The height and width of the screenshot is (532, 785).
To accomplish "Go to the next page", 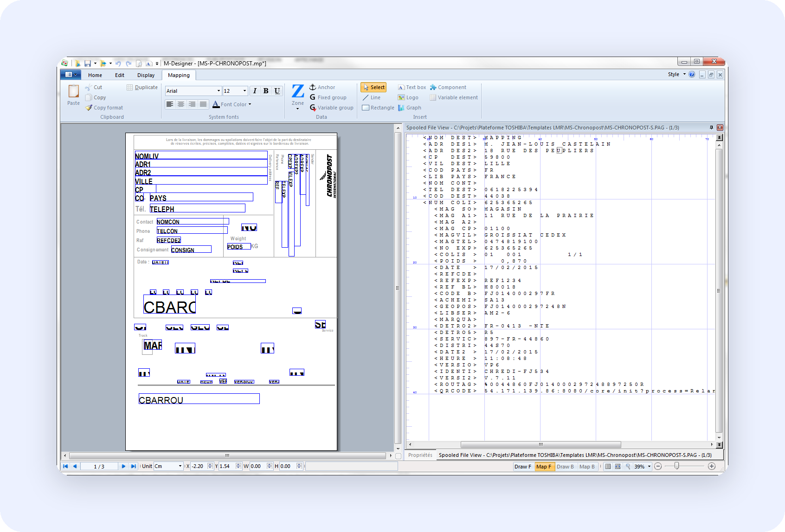I will coord(123,466).
